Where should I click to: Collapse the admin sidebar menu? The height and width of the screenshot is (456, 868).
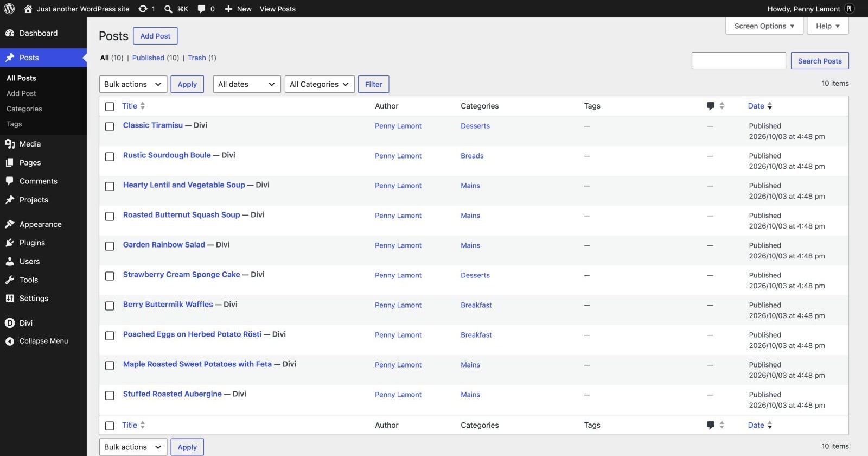(x=43, y=341)
